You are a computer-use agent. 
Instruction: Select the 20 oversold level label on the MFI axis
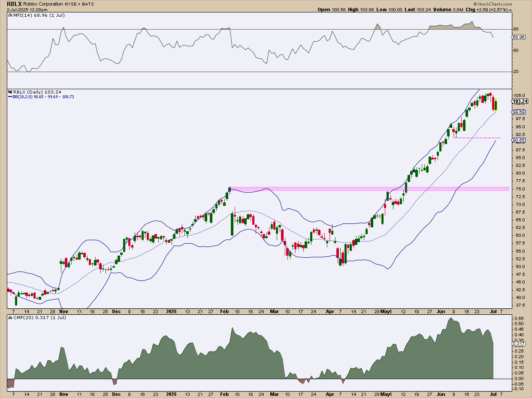pos(516,72)
